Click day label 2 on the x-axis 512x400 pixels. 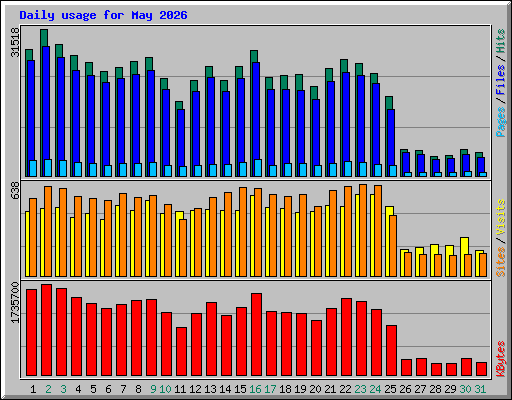coord(48,389)
